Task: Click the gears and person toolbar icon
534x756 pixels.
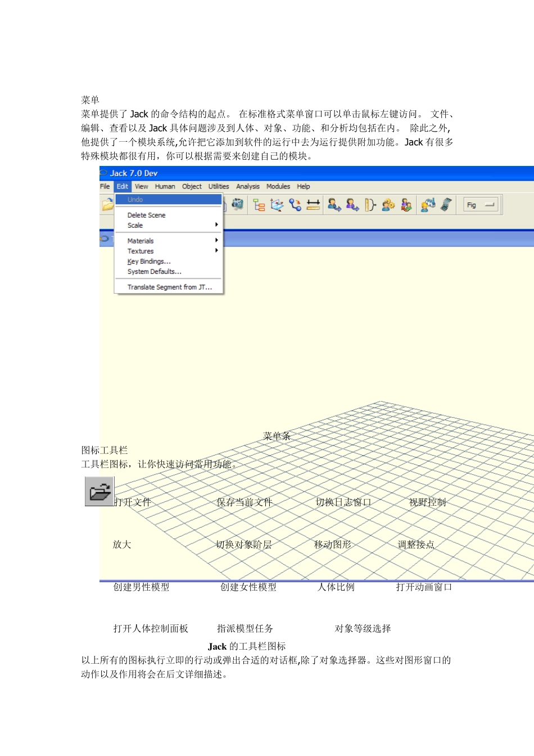Action: click(x=388, y=205)
